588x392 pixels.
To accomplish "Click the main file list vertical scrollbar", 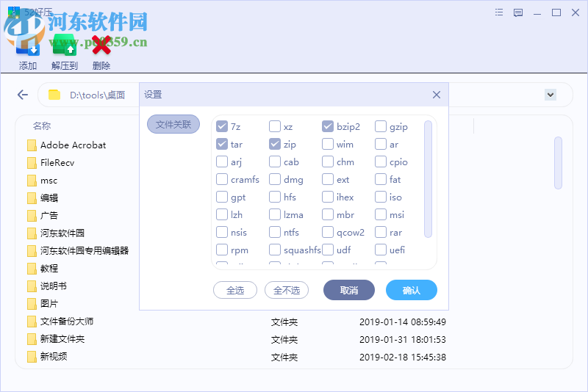I will pos(558,163).
